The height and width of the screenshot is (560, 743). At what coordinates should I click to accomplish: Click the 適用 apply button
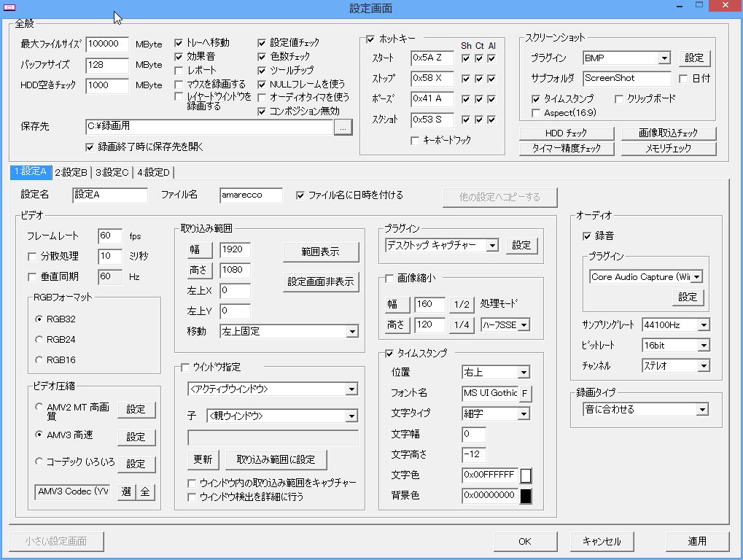[697, 541]
